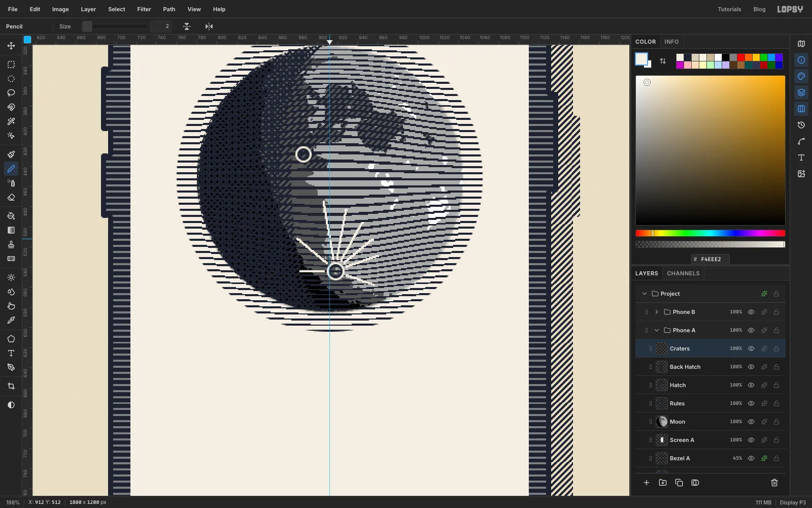
Task: Open the Tutorials link
Action: tap(729, 9)
